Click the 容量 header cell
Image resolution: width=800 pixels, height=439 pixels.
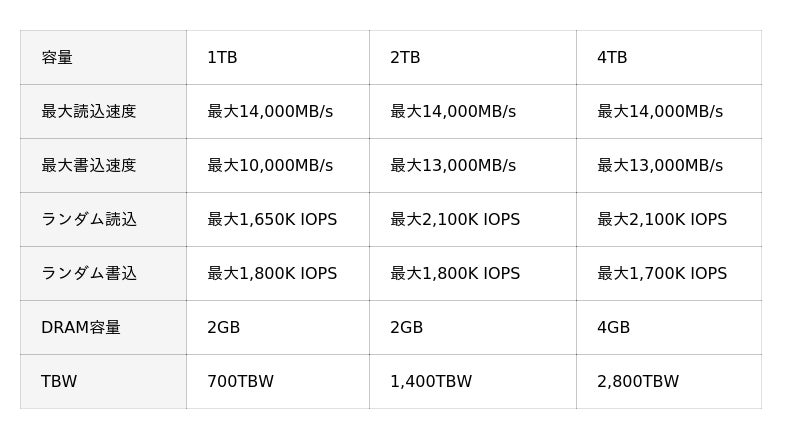tap(103, 57)
